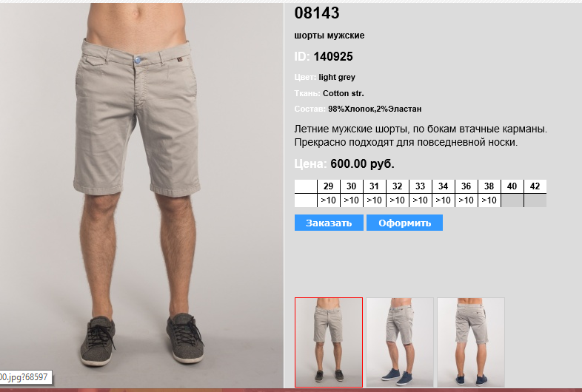
Task: Click the product ID number 140925
Action: 333,57
